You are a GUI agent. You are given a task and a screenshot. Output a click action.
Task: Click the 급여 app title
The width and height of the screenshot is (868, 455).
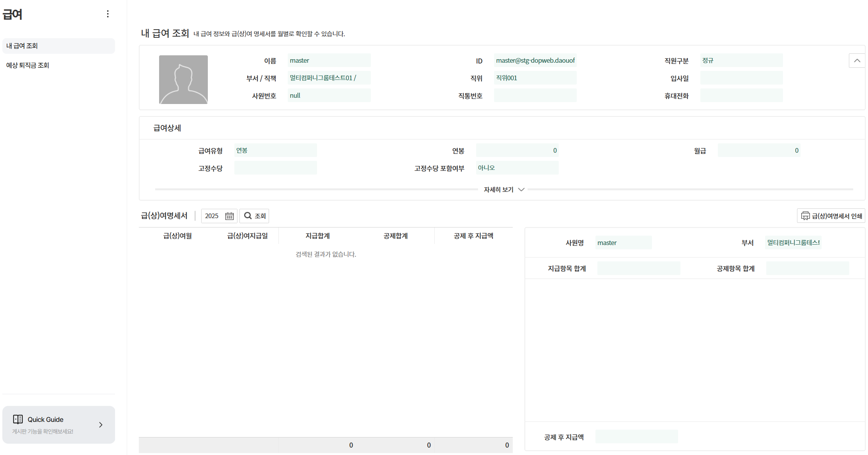coord(12,14)
